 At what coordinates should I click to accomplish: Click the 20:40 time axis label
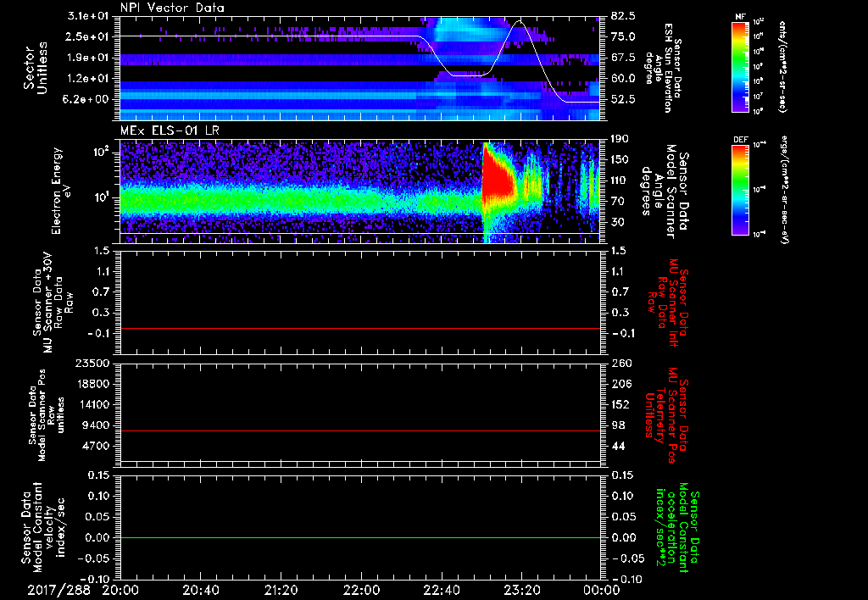(200, 590)
